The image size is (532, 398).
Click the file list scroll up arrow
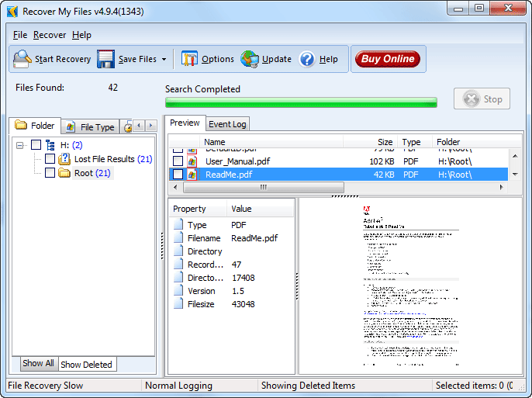[515, 156]
